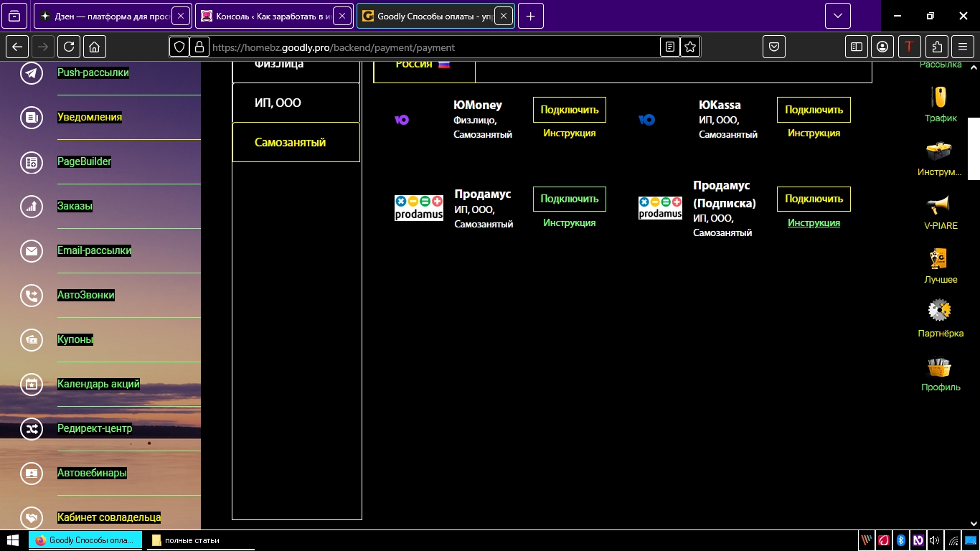Viewport: 980px width, 551px height.
Task: Click the Bluetooth tray icon
Action: click(901, 540)
